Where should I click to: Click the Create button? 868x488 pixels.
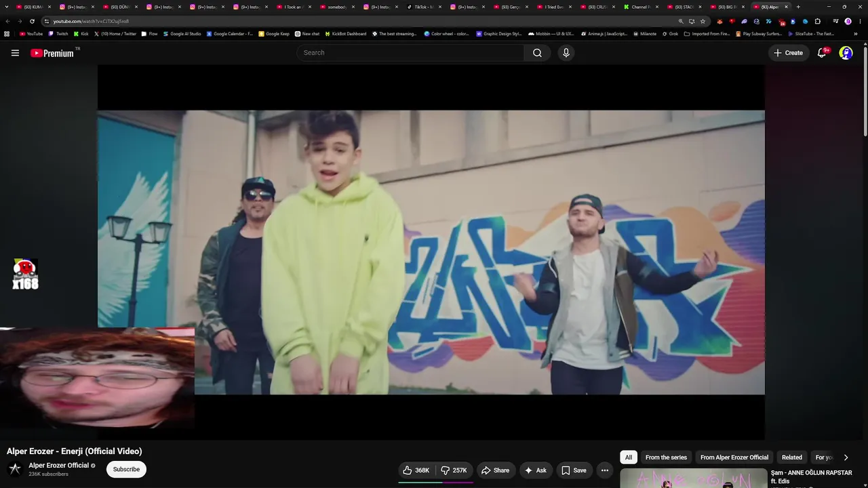click(788, 53)
